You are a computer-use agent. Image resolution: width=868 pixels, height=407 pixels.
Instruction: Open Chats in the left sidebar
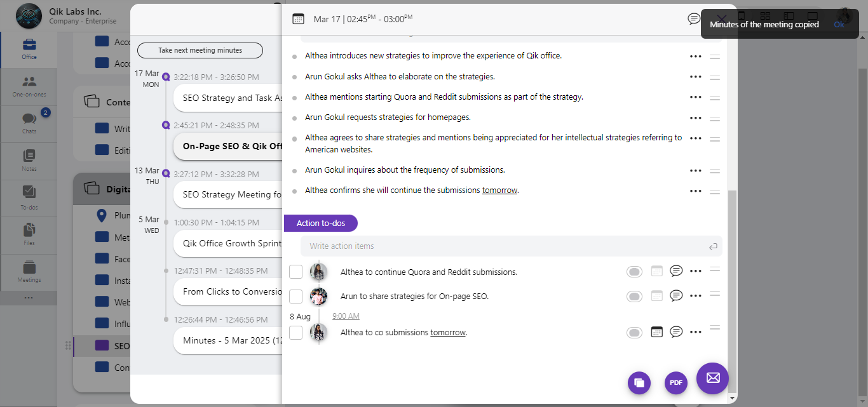point(29,121)
